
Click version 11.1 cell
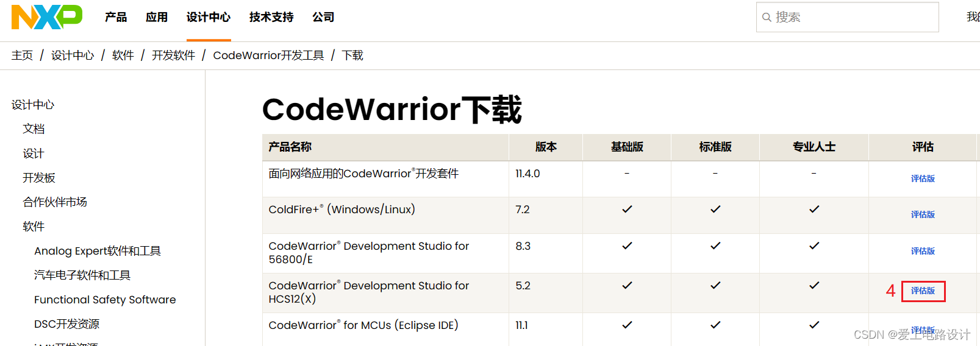521,325
